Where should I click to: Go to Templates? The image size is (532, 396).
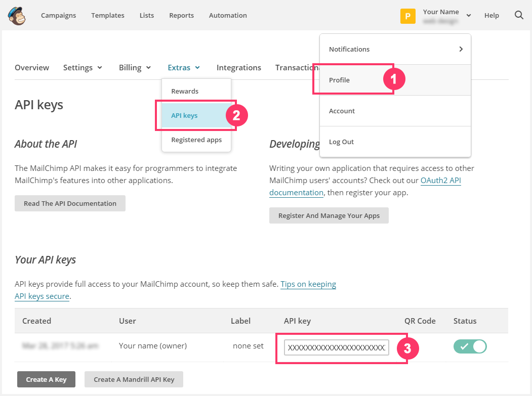[107, 15]
